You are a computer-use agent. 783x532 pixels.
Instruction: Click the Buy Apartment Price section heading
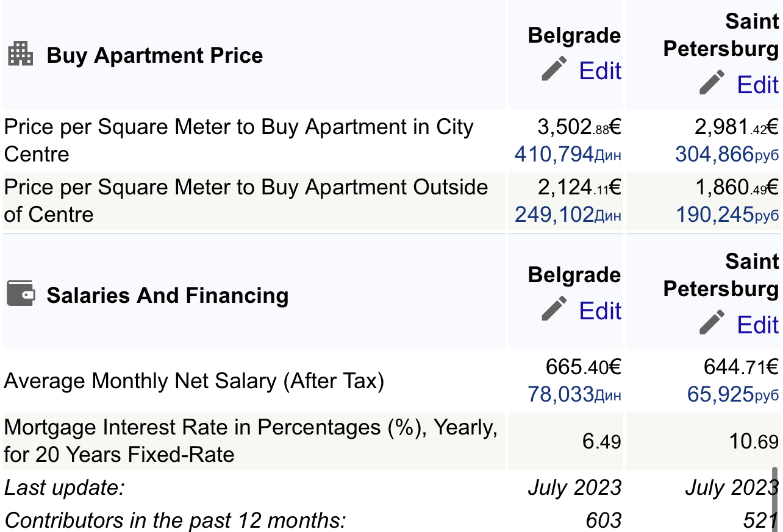coord(155,55)
